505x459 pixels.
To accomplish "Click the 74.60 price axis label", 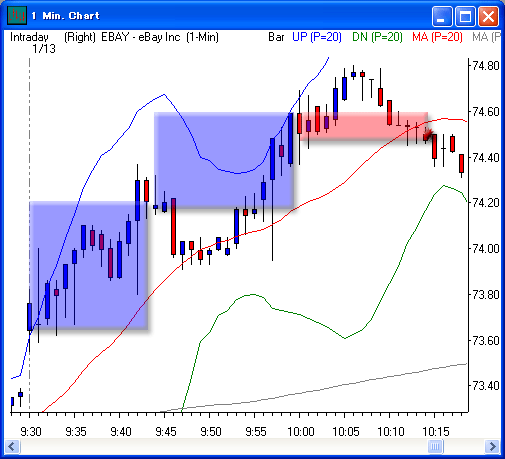I will (x=486, y=112).
